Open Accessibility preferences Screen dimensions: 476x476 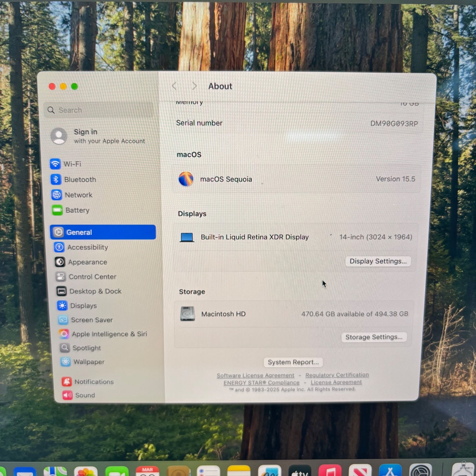coord(87,247)
